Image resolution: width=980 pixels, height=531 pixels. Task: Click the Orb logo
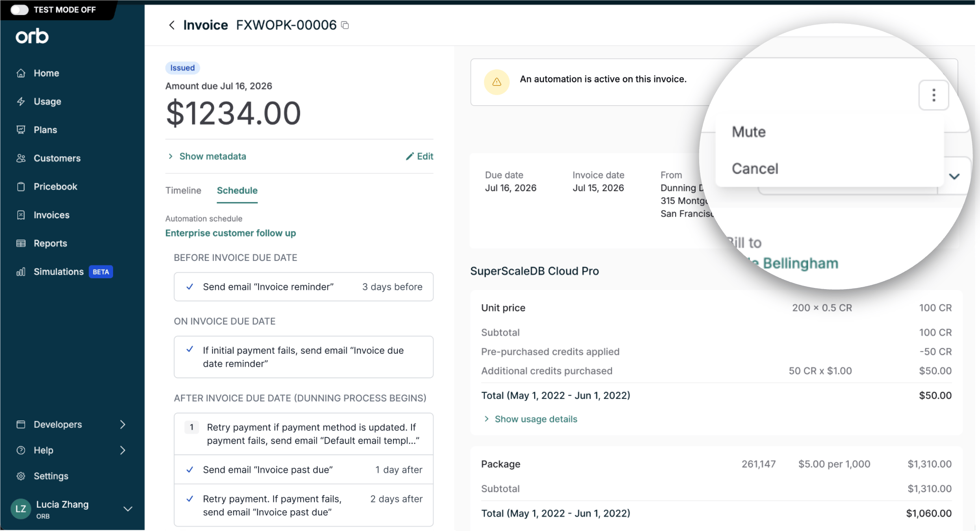(x=32, y=36)
